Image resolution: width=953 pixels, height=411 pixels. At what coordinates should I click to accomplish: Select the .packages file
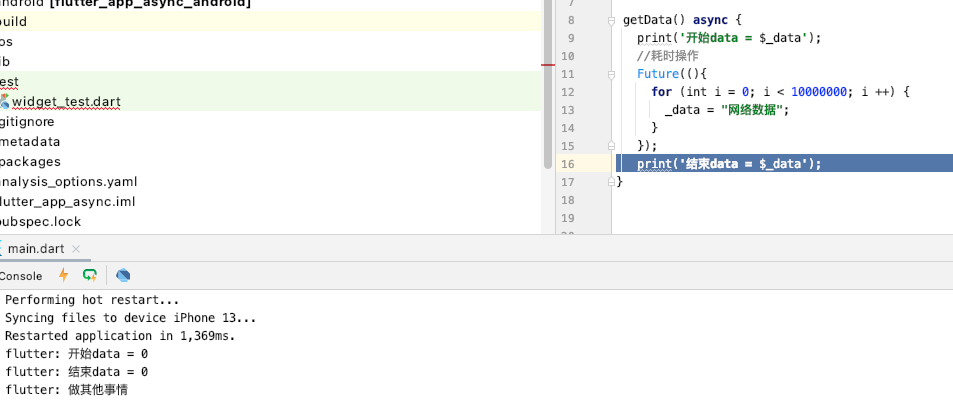coord(30,162)
